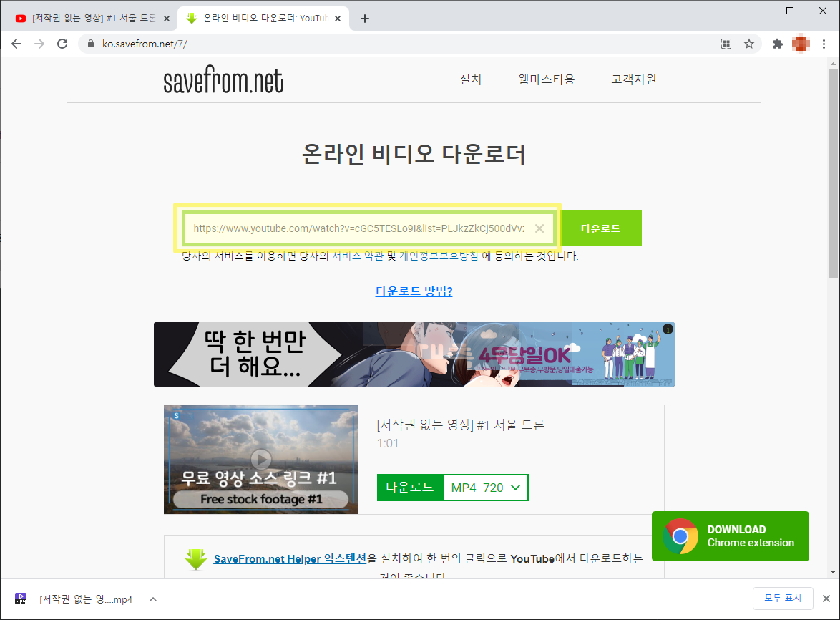Open the 개인정보보호방침 link
Screen dimensions: 840x620
[439, 256]
